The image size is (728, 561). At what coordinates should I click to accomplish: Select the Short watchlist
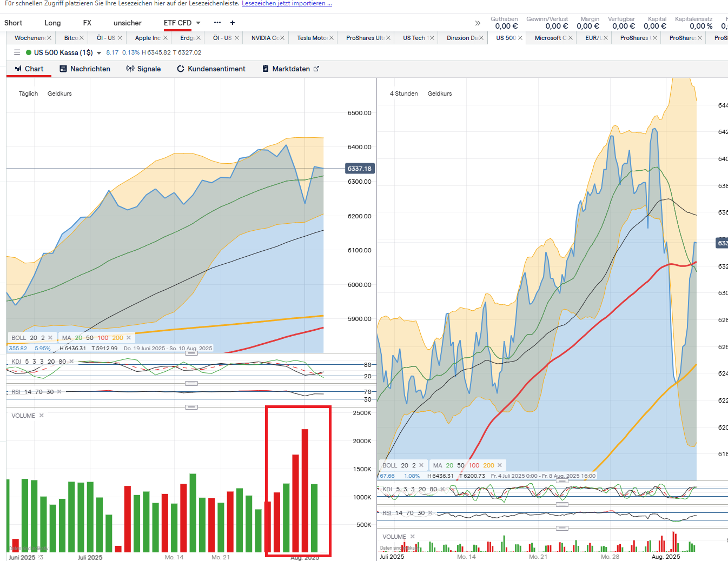tap(14, 23)
